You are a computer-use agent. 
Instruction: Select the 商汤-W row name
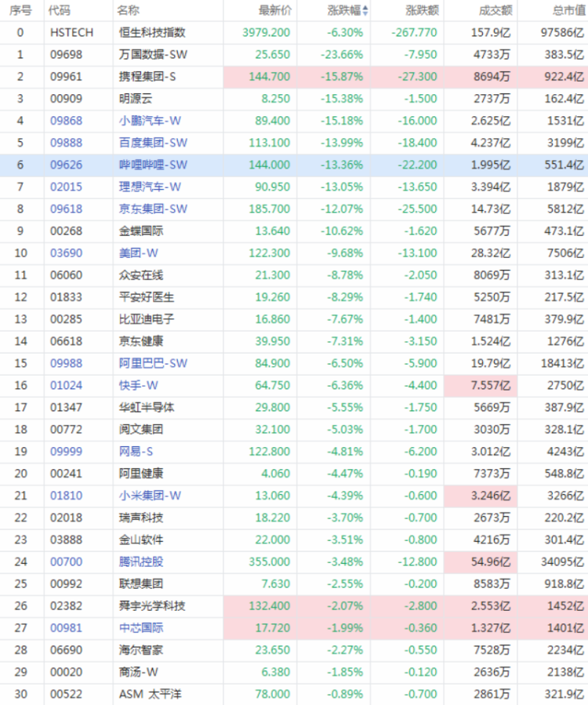139,672
